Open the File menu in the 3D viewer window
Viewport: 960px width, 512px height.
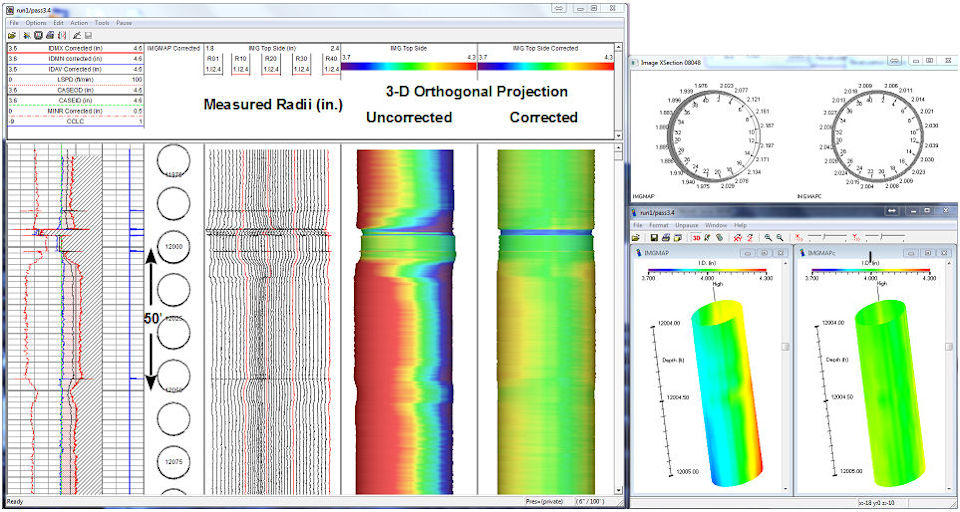pos(637,225)
